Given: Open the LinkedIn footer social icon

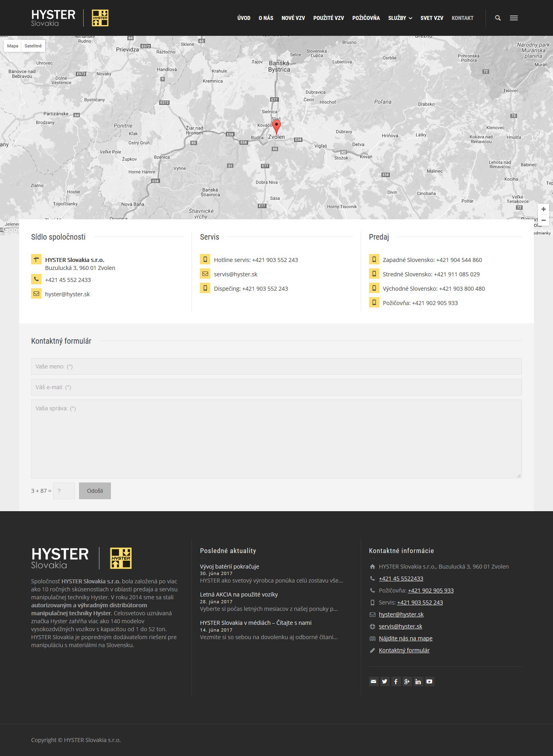Looking at the screenshot, I should point(418,681).
